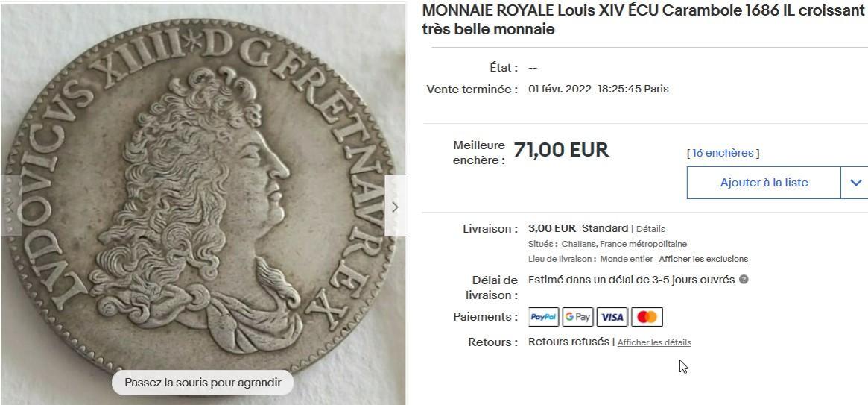
Task: Open shipping Détails link
Action: tap(650, 229)
